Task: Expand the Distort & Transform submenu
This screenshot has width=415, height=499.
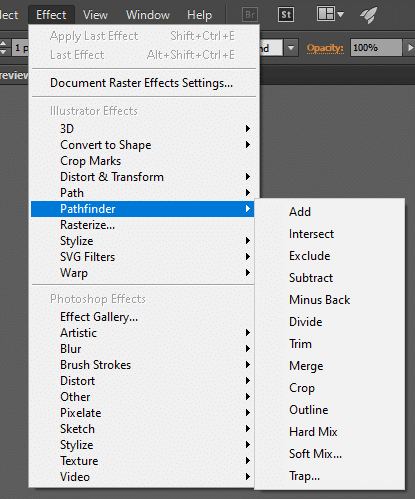Action: (142, 177)
